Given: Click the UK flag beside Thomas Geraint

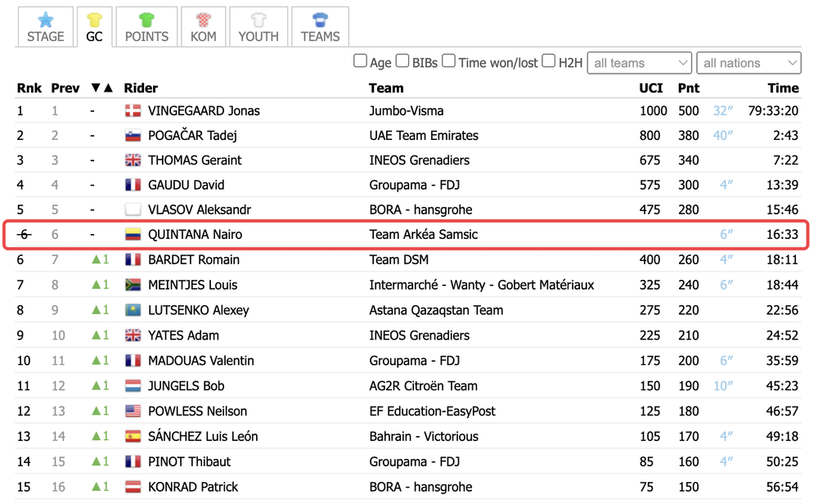Looking at the screenshot, I should pyautogui.click(x=133, y=160).
